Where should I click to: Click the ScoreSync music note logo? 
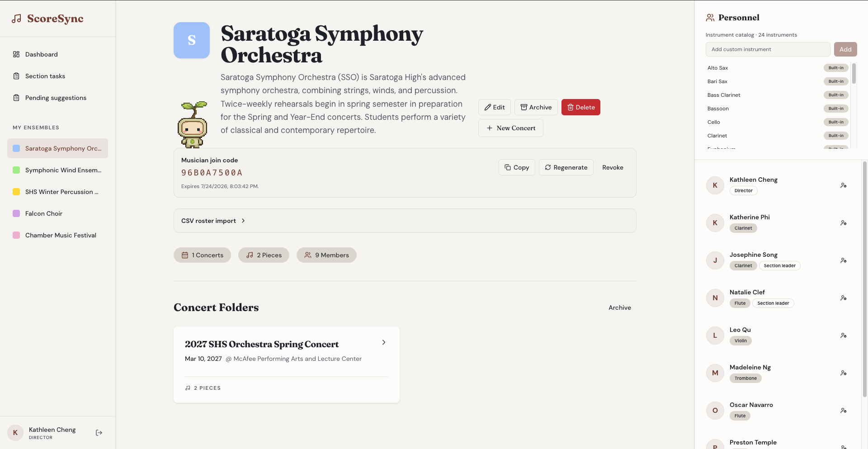(17, 19)
